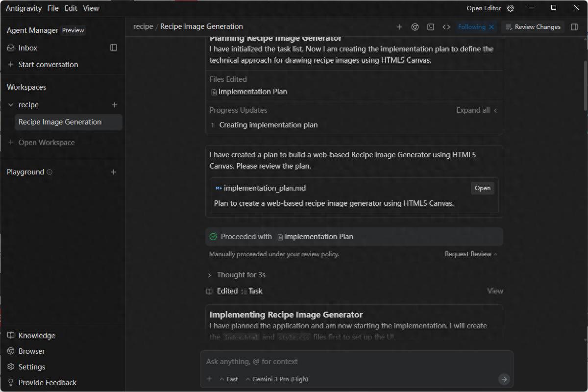Toggle the right side panel icon
Image resolution: width=588 pixels, height=392 pixels.
point(574,27)
